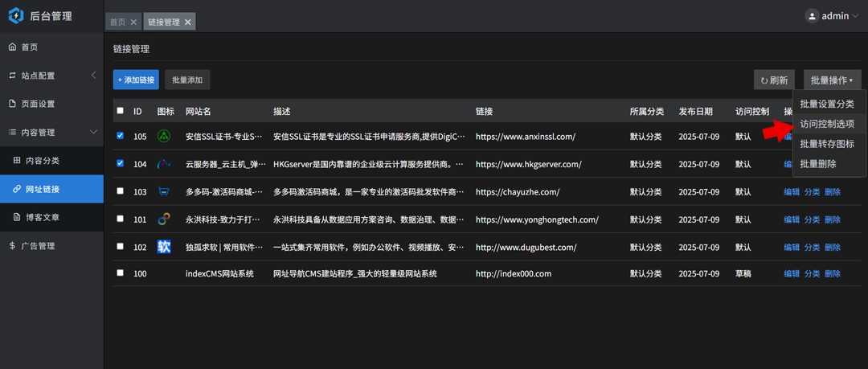Screen dimensions: 868x369
Task: Uncheck the checkbox for row 105
Action: tap(121, 136)
